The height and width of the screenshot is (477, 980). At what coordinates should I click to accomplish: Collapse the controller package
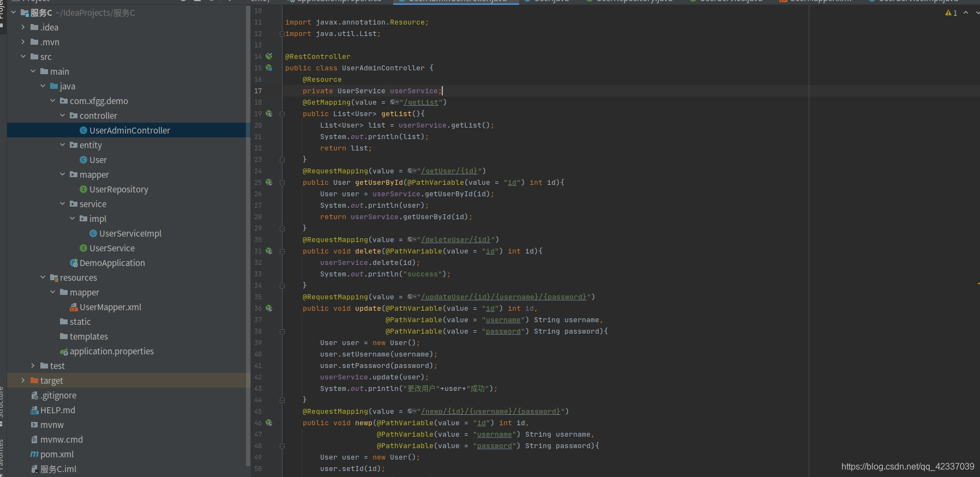(62, 115)
